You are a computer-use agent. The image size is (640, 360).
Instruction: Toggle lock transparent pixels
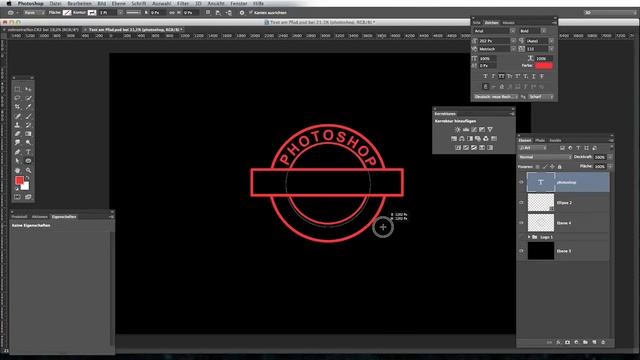pos(538,167)
